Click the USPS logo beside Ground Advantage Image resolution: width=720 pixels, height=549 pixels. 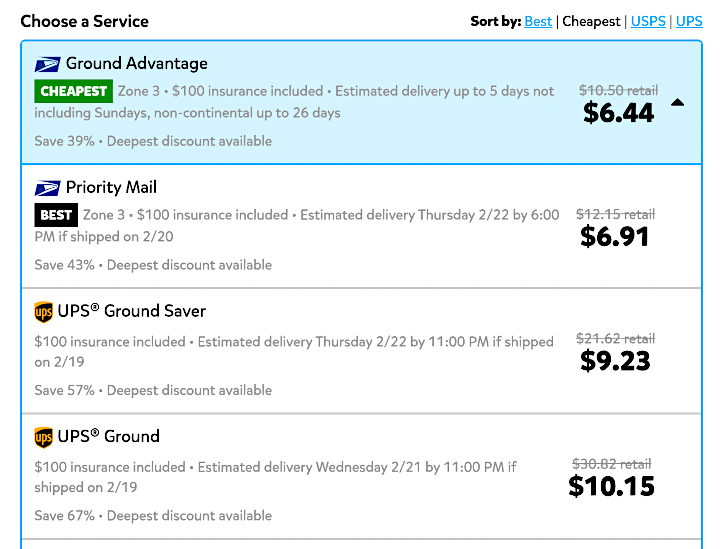coord(47,64)
